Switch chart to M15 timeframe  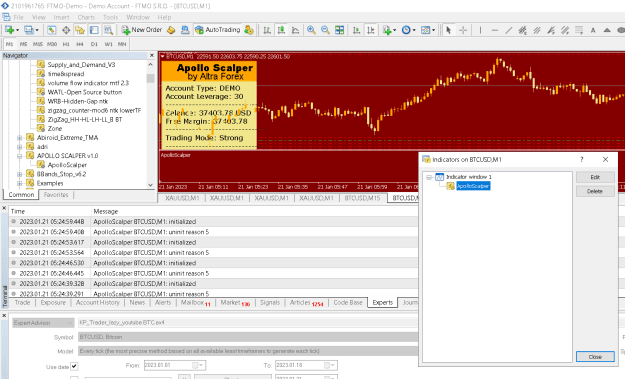click(x=37, y=44)
